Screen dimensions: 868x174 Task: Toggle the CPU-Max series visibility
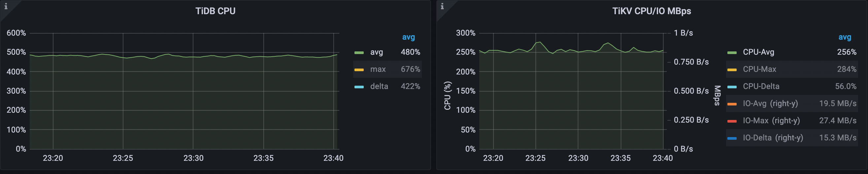759,69
